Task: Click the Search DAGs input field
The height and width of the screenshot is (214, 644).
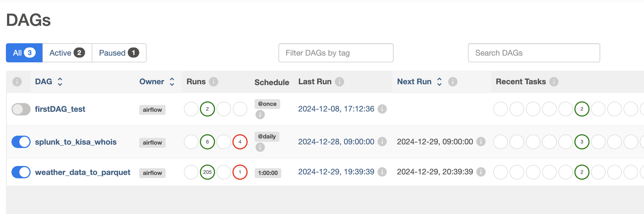Action: tap(534, 53)
